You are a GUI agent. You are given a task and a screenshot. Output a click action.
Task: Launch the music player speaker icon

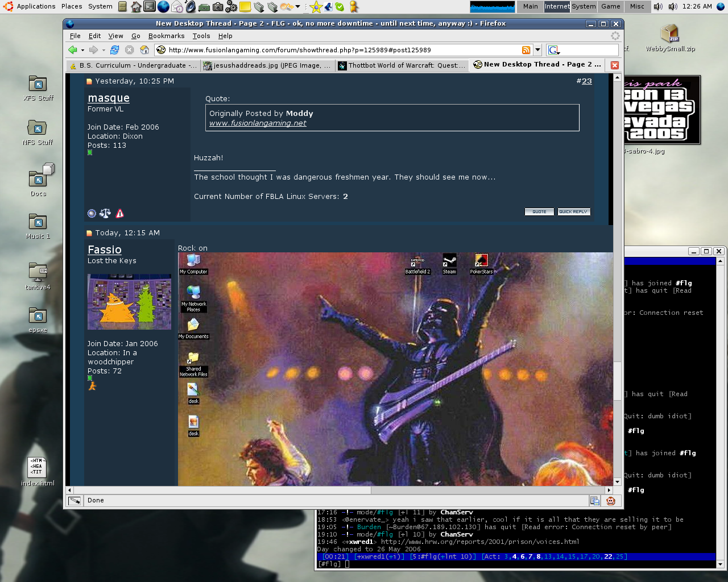tap(191, 7)
